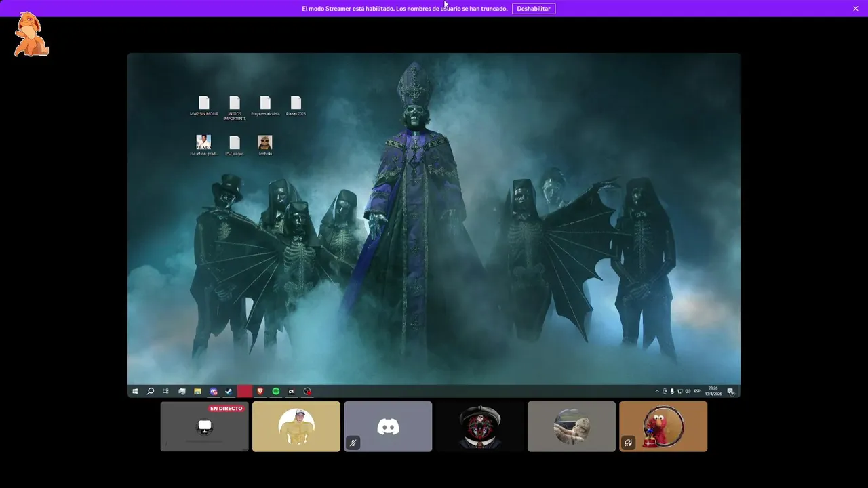Select the Proyecto alcaldia file icon
The height and width of the screenshot is (488, 868).
pos(265,106)
